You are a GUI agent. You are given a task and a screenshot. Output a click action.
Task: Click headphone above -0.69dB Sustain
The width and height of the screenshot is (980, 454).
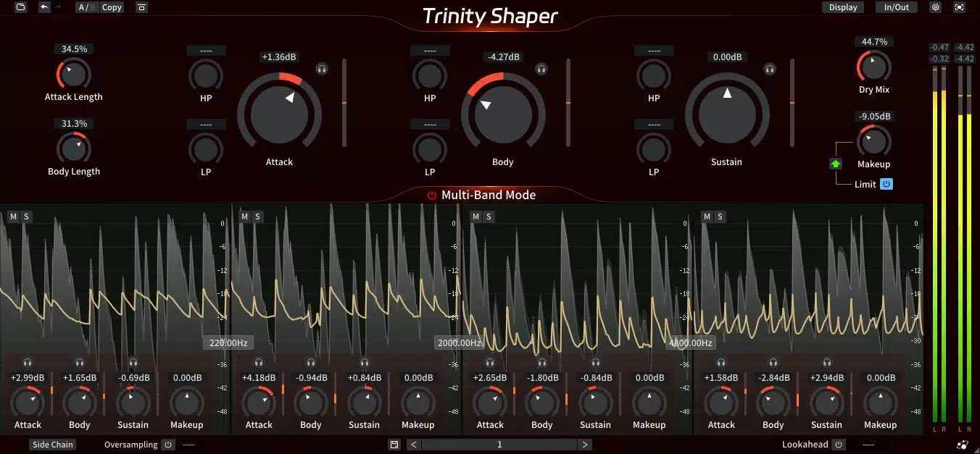tap(133, 362)
